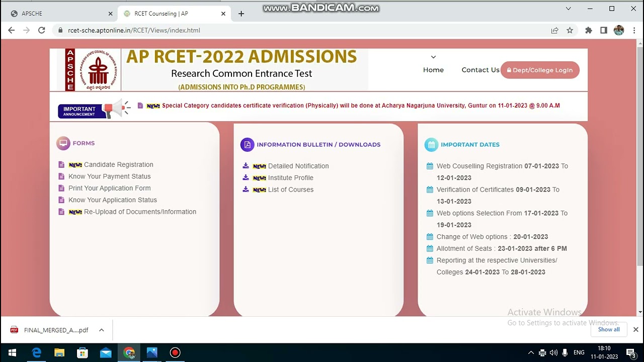
Task: Click download icon beside List of Courses
Action: 246,189
